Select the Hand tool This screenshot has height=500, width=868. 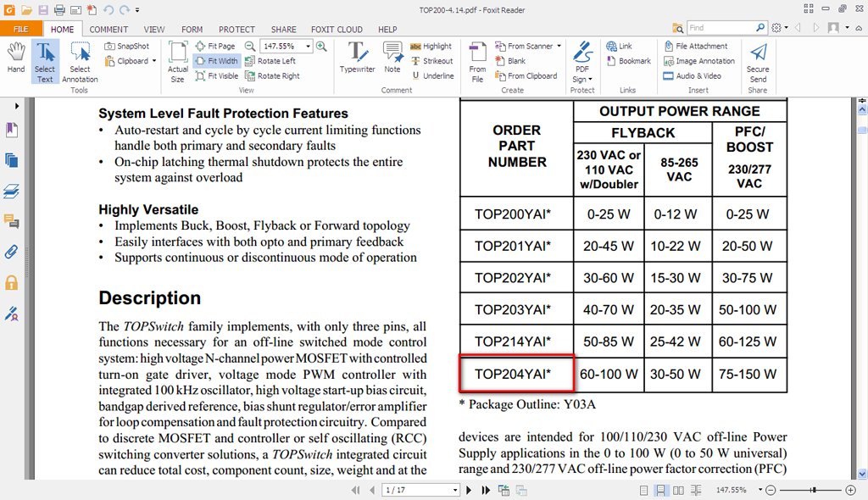(x=16, y=58)
